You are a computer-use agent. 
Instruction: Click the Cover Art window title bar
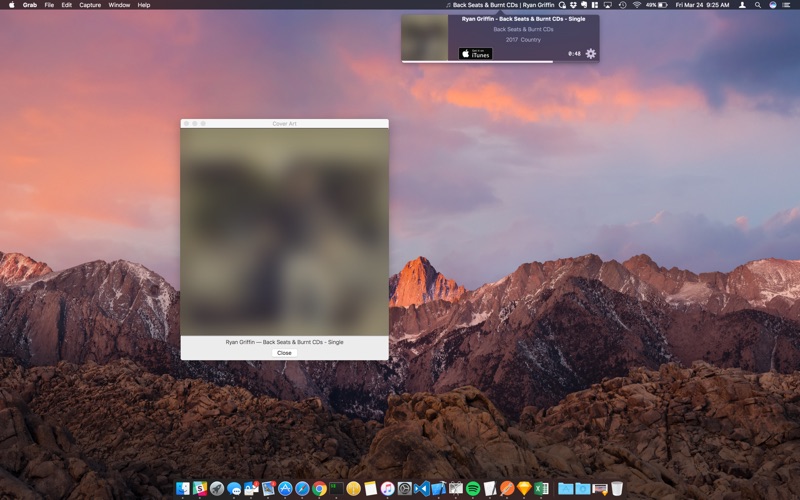click(284, 123)
